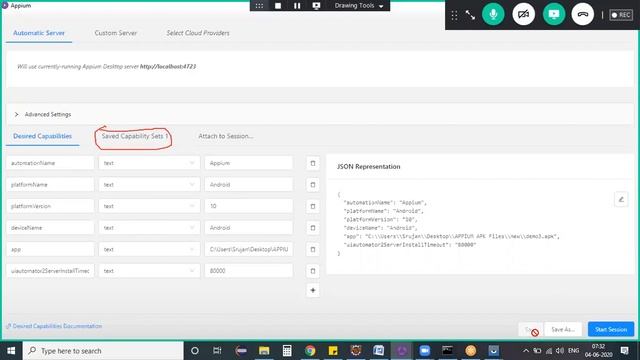This screenshot has height=360, width=640.
Task: Open Command Prompt from taskbar
Action: coord(447,351)
